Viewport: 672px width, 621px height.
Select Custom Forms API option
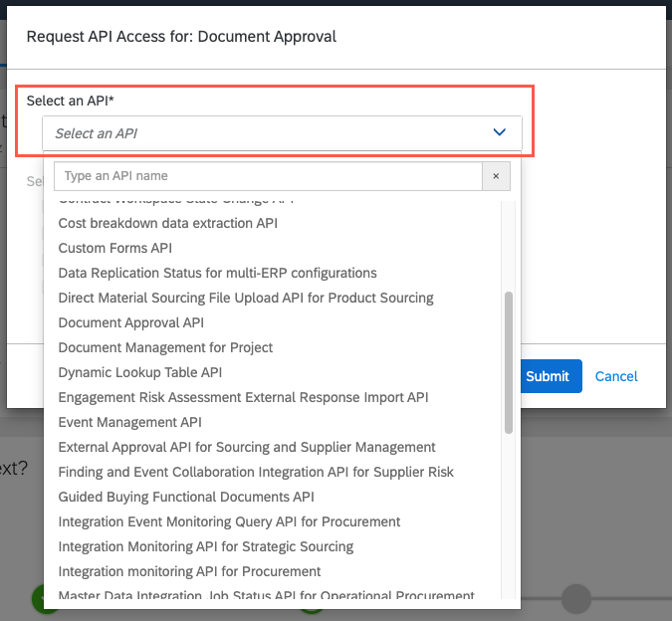115,248
